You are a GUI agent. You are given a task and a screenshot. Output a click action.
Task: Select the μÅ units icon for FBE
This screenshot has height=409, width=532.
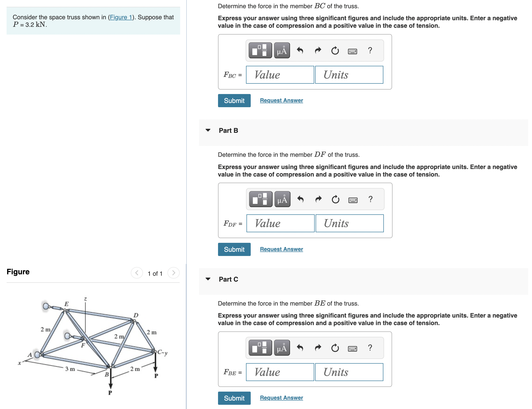pyautogui.click(x=282, y=348)
